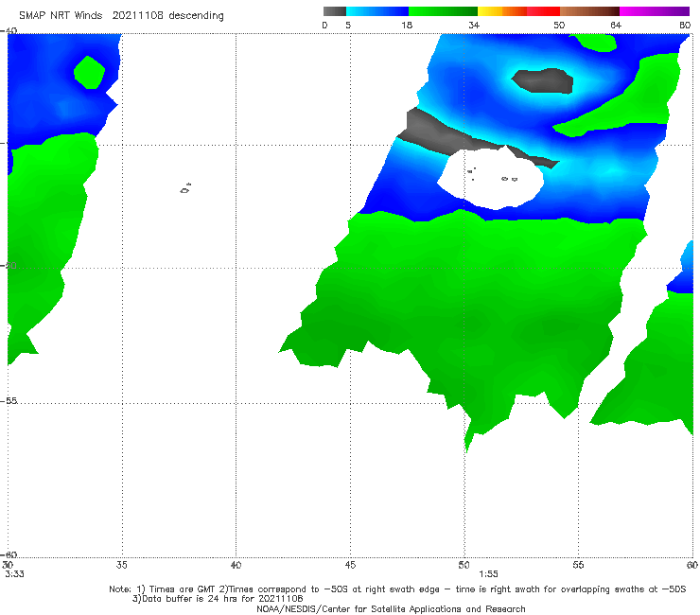Click the dark gray low-wind patch near 53E

click(x=542, y=80)
